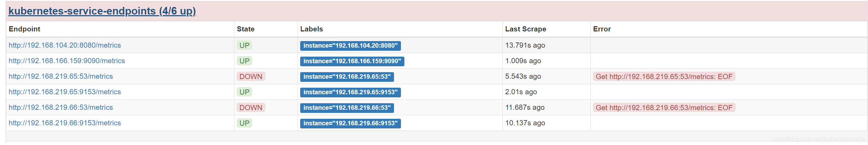Click the instance="192.168.219.65:53" label badge

tap(347, 77)
